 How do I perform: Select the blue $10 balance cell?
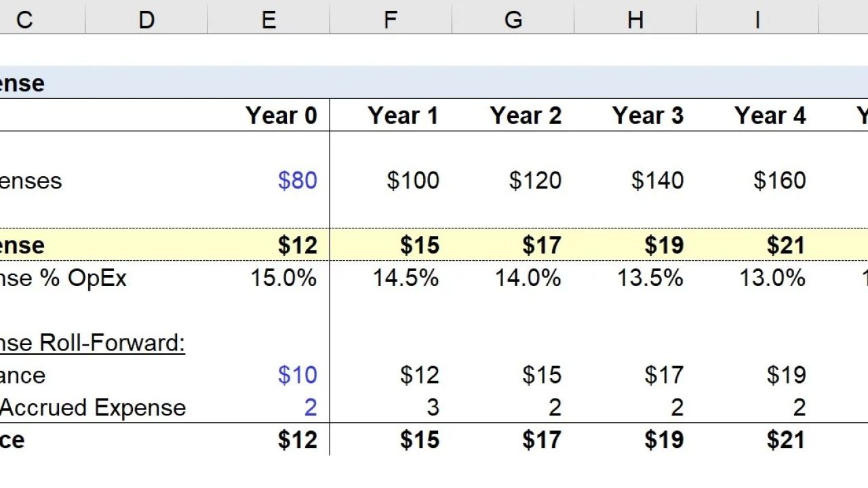tap(297, 375)
